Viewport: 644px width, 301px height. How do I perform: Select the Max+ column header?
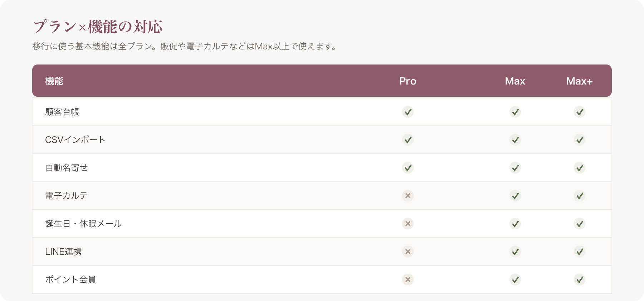[x=580, y=81]
